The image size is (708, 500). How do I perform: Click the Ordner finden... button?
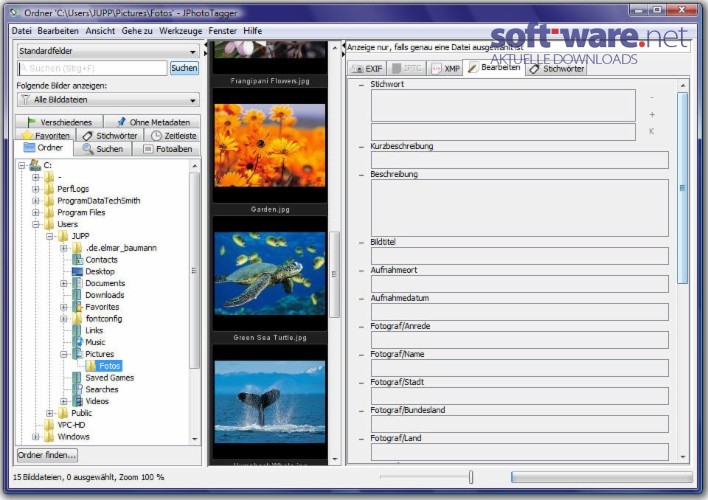[x=47, y=455]
